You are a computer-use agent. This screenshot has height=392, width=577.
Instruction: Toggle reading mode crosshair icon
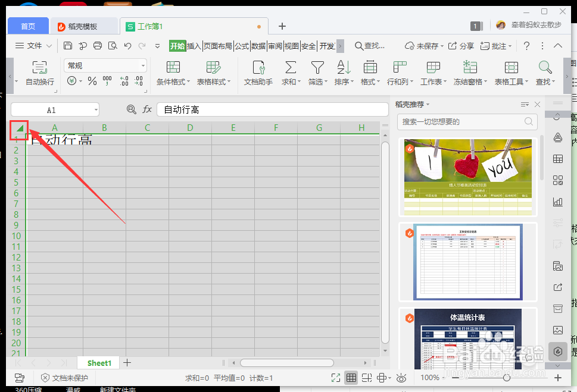[382, 378]
